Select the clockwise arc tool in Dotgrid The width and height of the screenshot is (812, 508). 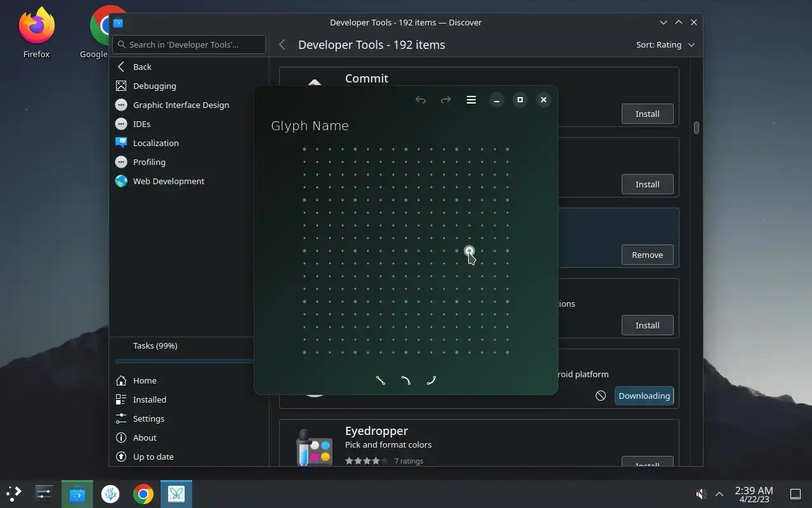pos(406,380)
